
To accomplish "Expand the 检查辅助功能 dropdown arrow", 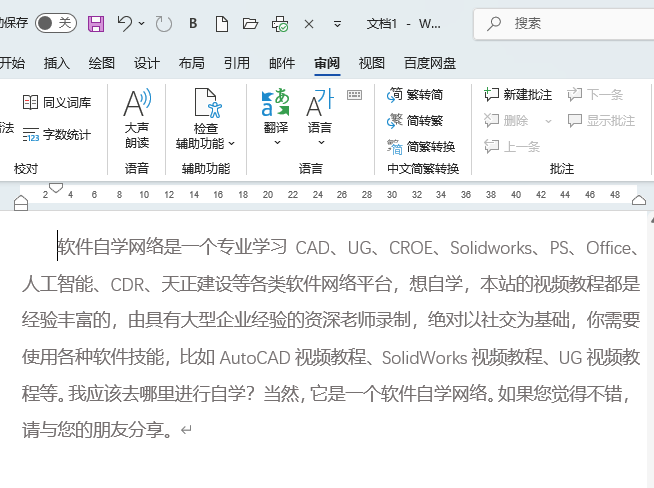I will (x=231, y=144).
